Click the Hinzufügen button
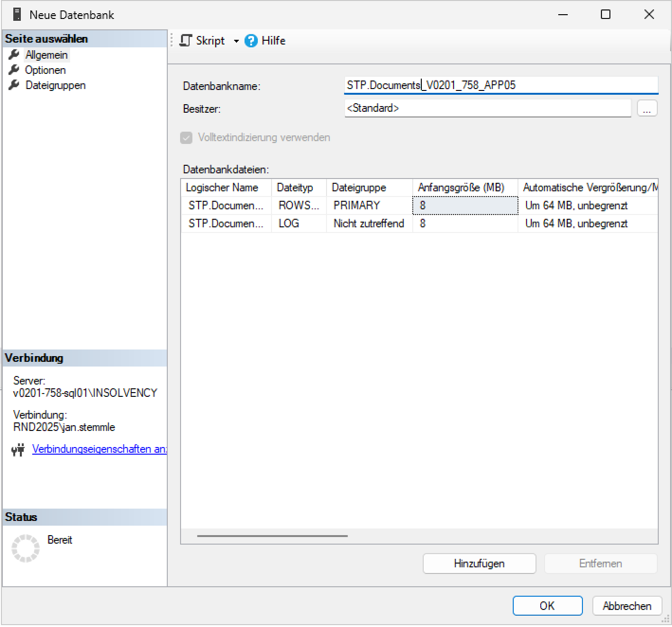Image resolution: width=672 pixels, height=627 pixels. tap(479, 564)
